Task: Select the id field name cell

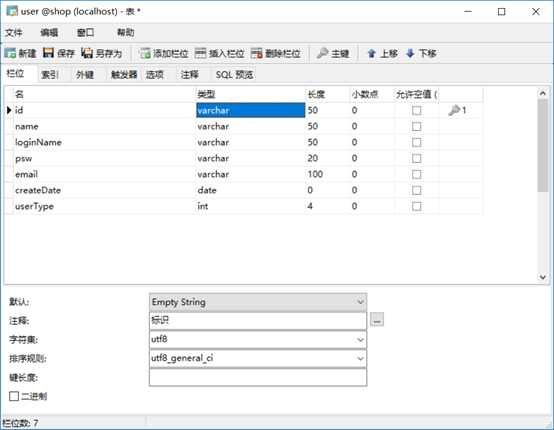Action: (105, 110)
